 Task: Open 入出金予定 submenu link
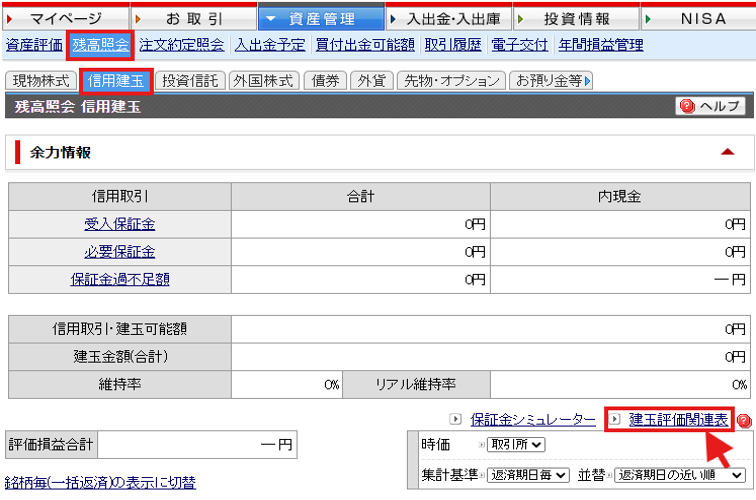270,45
